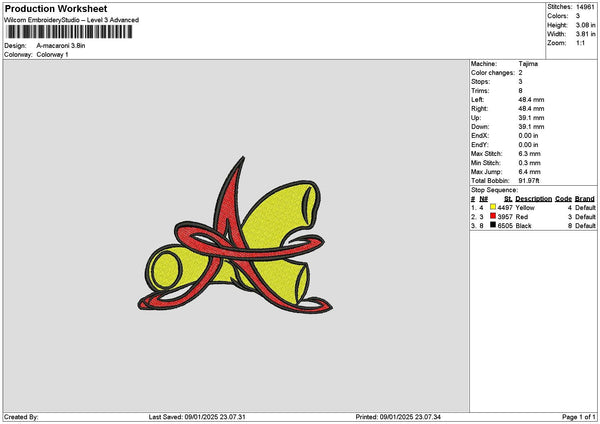Select stitch count '4497' in Yellow row
600x424 pixels.
505,208
